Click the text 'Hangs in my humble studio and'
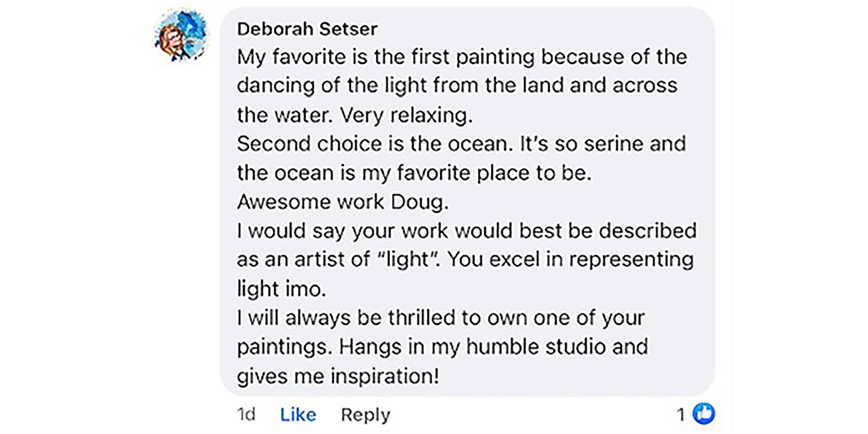 [x=493, y=347]
